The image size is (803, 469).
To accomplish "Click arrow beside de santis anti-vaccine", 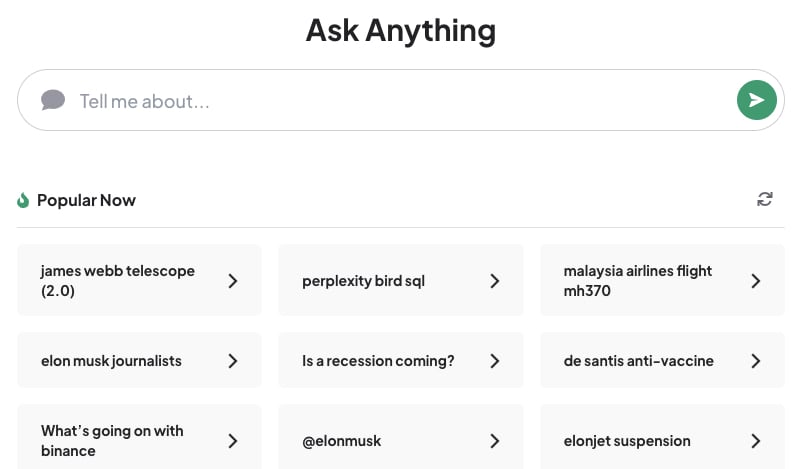I will 756,361.
